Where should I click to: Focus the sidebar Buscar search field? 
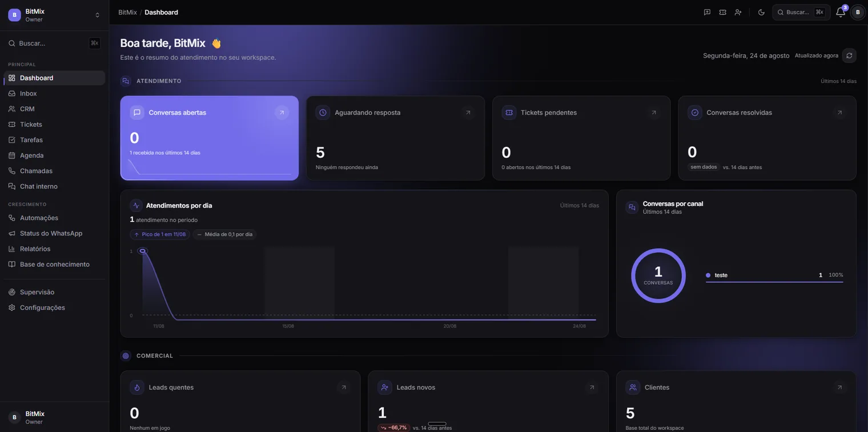click(54, 43)
